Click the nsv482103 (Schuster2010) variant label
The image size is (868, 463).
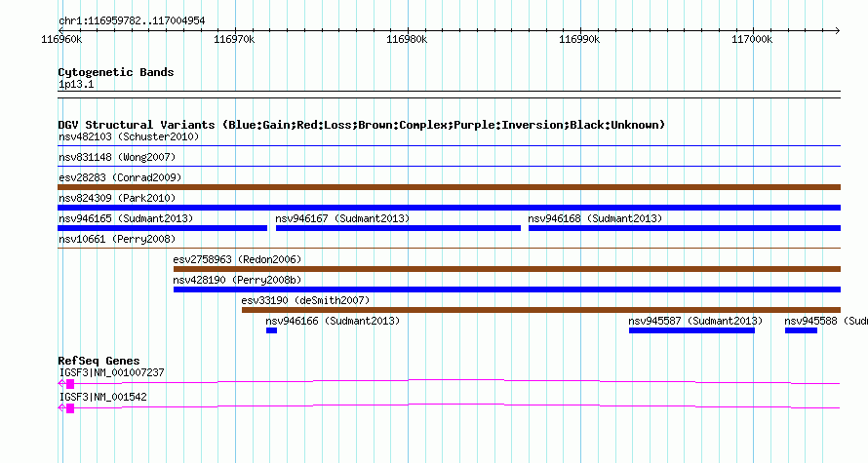pos(129,136)
